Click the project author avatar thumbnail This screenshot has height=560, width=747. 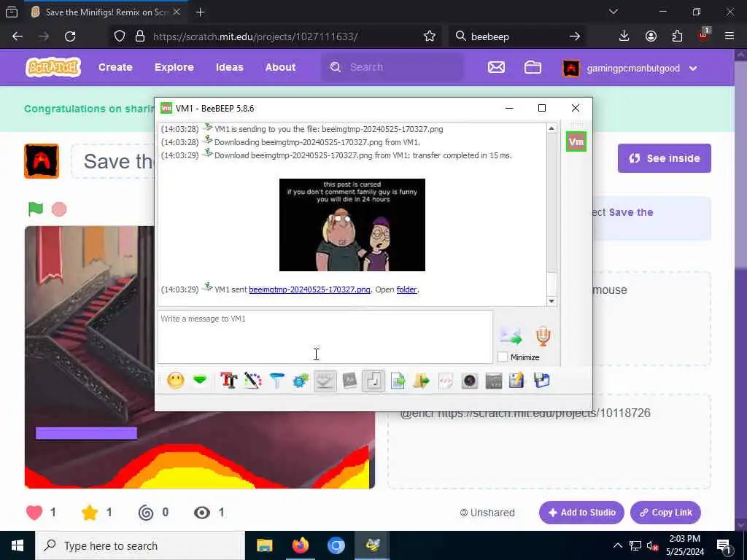click(x=42, y=161)
